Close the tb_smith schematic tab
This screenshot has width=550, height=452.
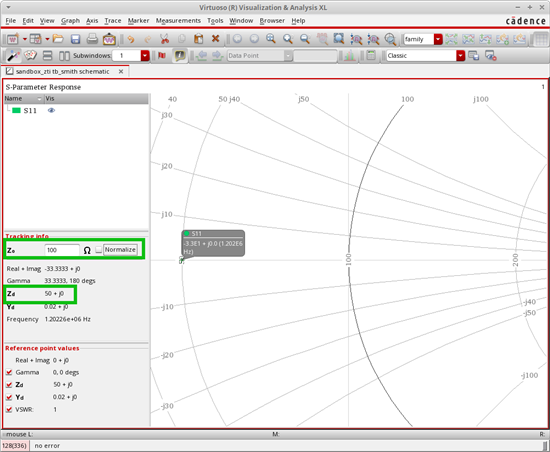[121, 72]
